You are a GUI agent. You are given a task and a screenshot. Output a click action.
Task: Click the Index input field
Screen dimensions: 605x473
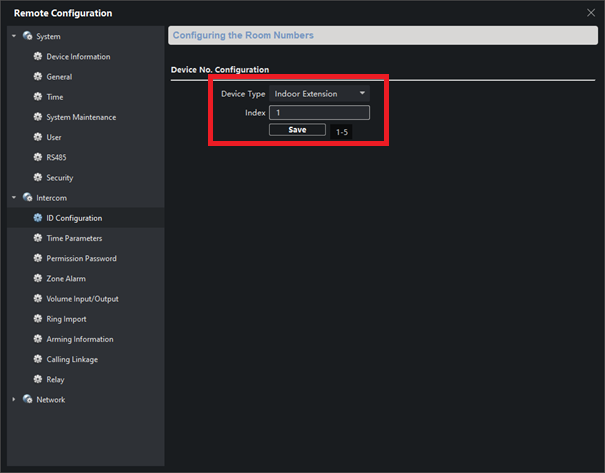(320, 113)
